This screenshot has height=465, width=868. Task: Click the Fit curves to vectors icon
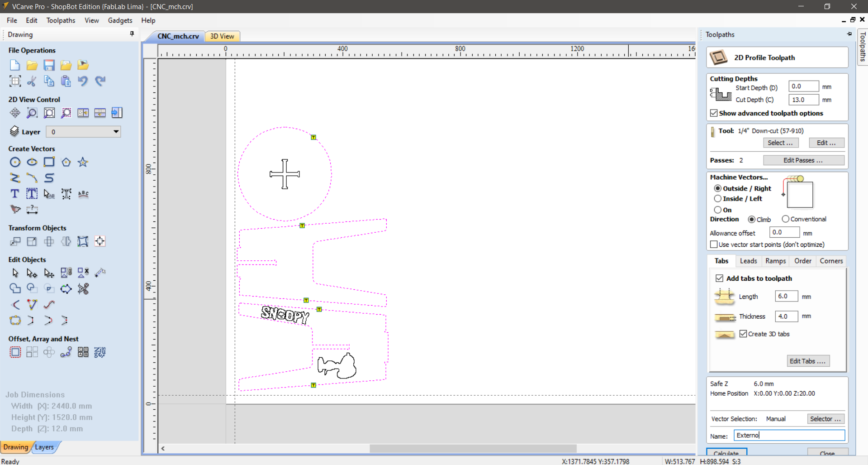point(49,305)
